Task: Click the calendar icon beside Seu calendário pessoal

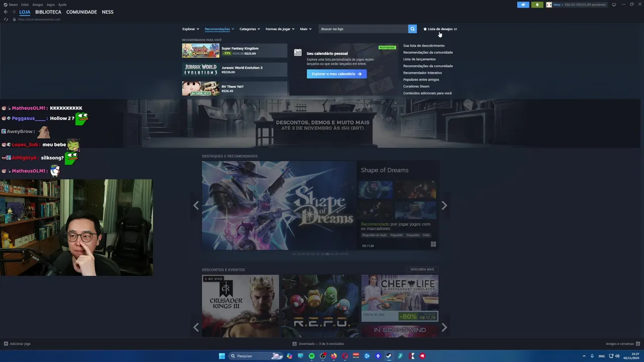Action: click(x=298, y=53)
